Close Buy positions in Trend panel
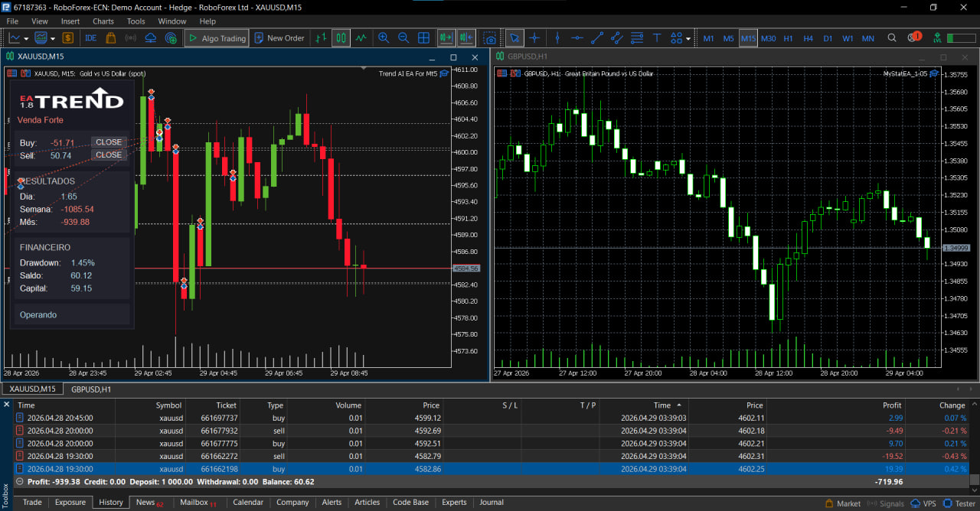The image size is (980, 511). click(108, 142)
